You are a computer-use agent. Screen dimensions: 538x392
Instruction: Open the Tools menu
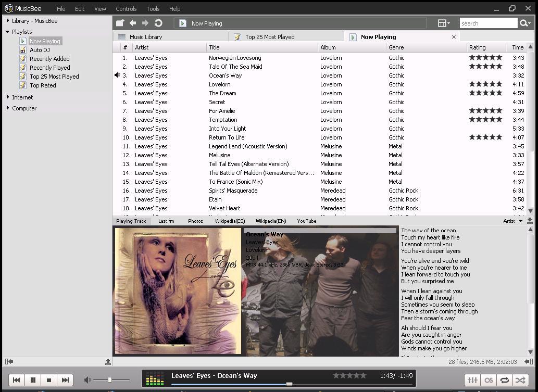[153, 8]
